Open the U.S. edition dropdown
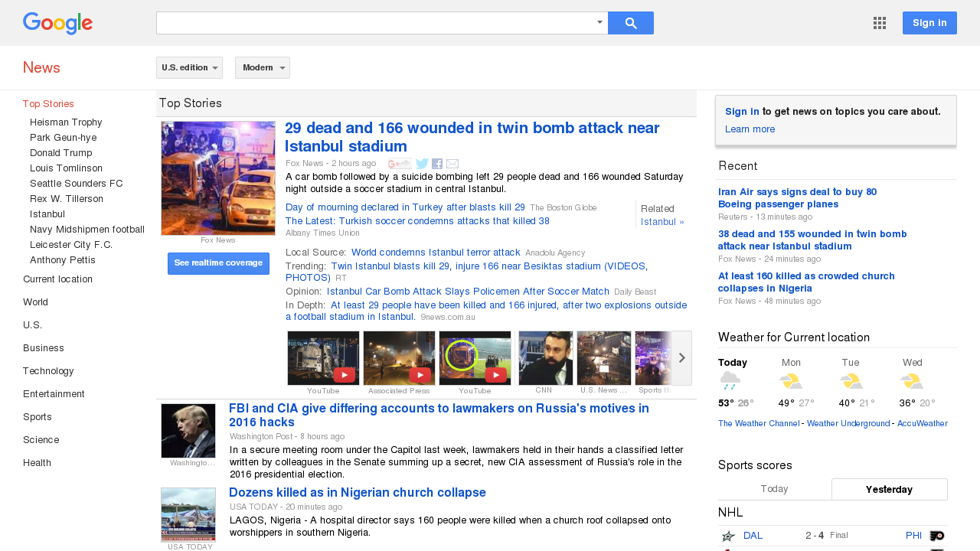 click(x=189, y=67)
